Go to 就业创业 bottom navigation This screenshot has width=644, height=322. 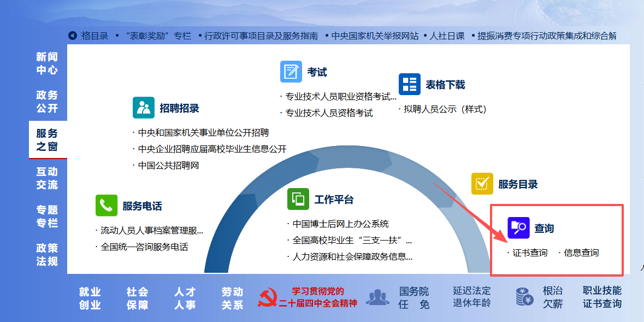pyautogui.click(x=90, y=298)
